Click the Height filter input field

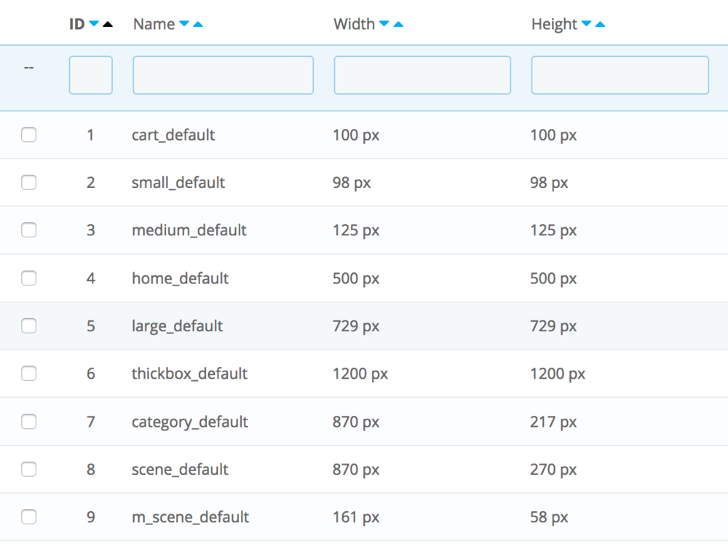pos(619,75)
